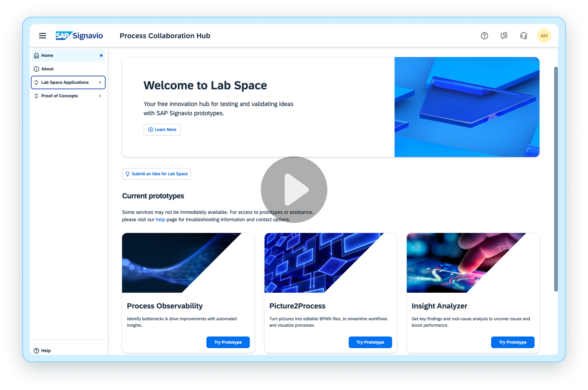Try the Process Observability prototype

(228, 342)
